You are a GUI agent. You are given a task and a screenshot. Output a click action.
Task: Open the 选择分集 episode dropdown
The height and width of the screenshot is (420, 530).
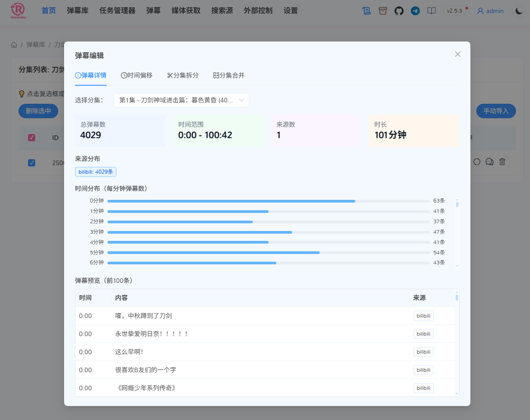tap(181, 100)
